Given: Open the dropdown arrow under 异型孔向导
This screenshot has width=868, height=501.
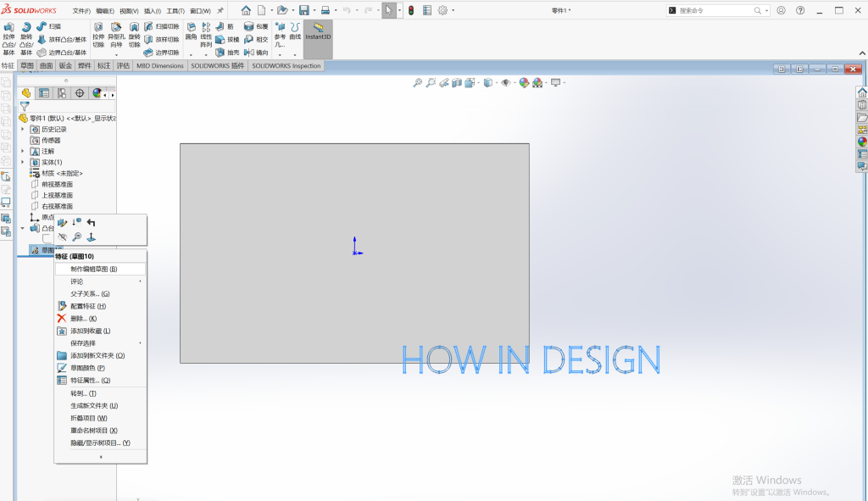Looking at the screenshot, I should pos(116,55).
